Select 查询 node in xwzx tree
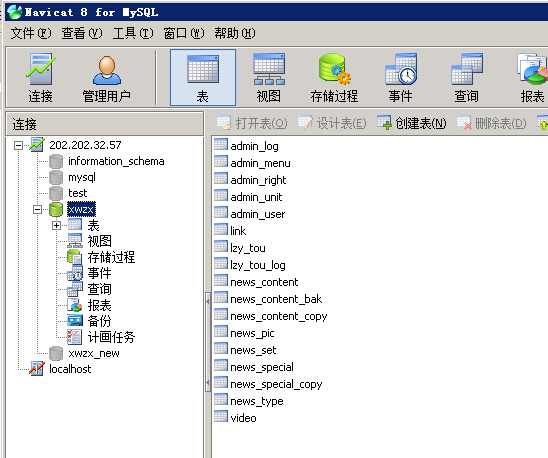 pos(100,289)
